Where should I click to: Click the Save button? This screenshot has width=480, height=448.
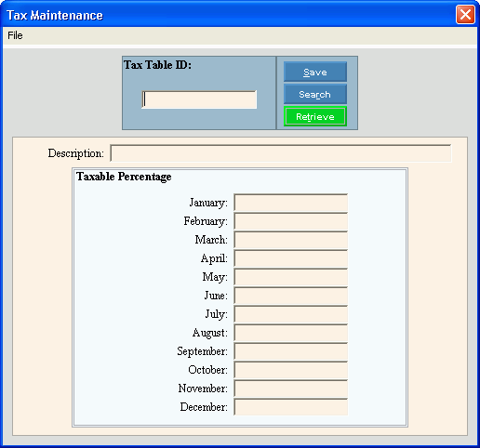315,72
